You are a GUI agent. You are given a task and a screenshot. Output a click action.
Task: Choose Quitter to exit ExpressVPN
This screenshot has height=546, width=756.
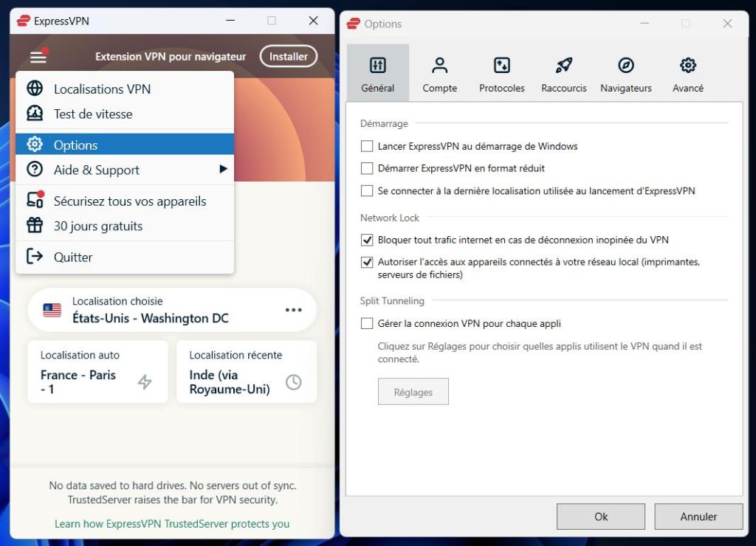[125, 257]
